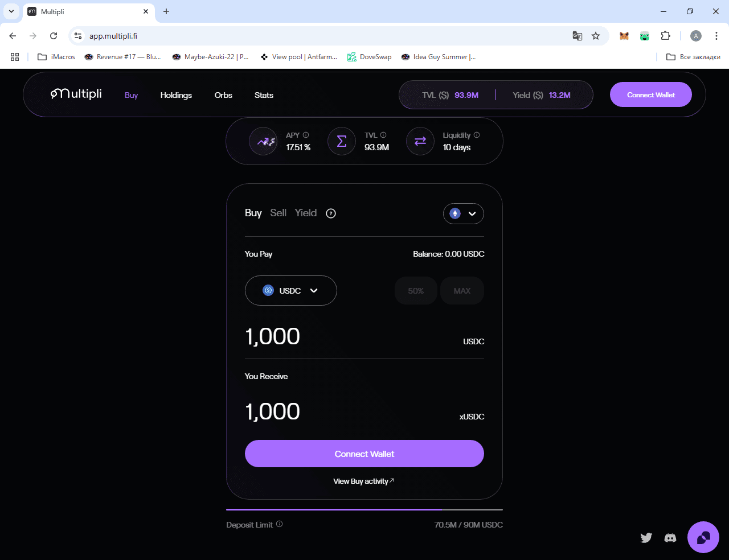Click the Liquidity info icon

pyautogui.click(x=477, y=135)
